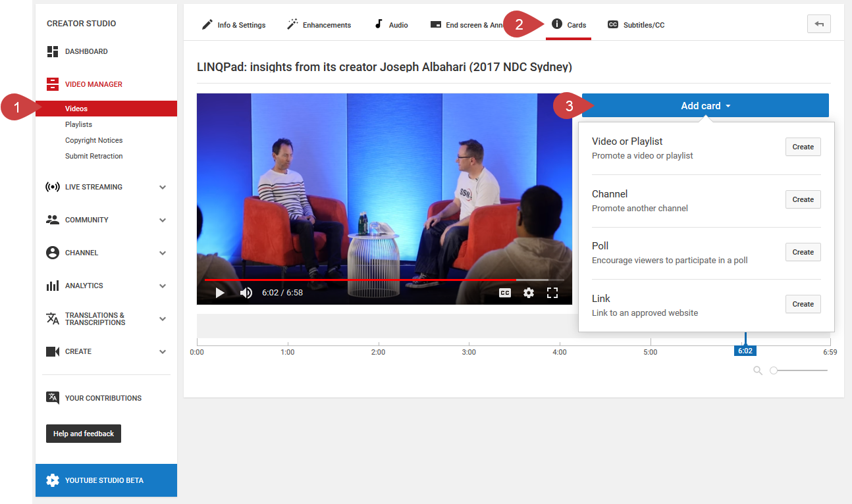Adjust the timeline zoom slider

[x=774, y=371]
